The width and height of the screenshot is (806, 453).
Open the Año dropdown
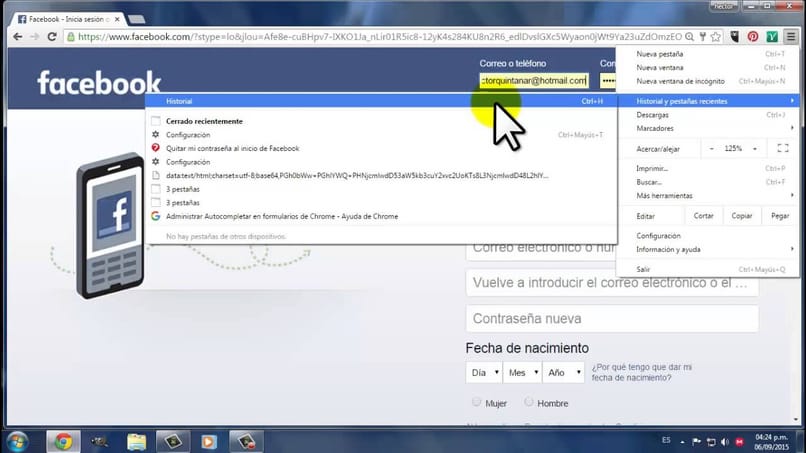pos(564,372)
